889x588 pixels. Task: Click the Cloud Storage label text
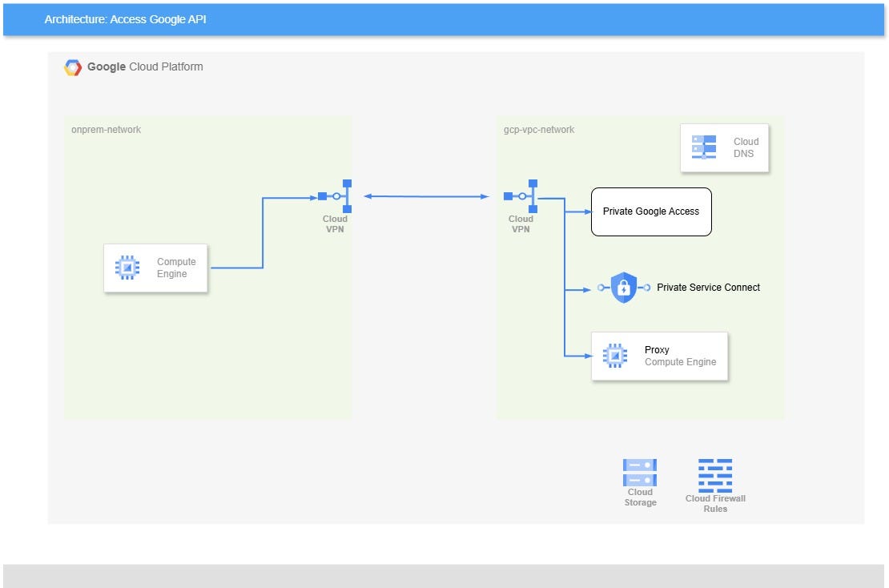coord(639,497)
